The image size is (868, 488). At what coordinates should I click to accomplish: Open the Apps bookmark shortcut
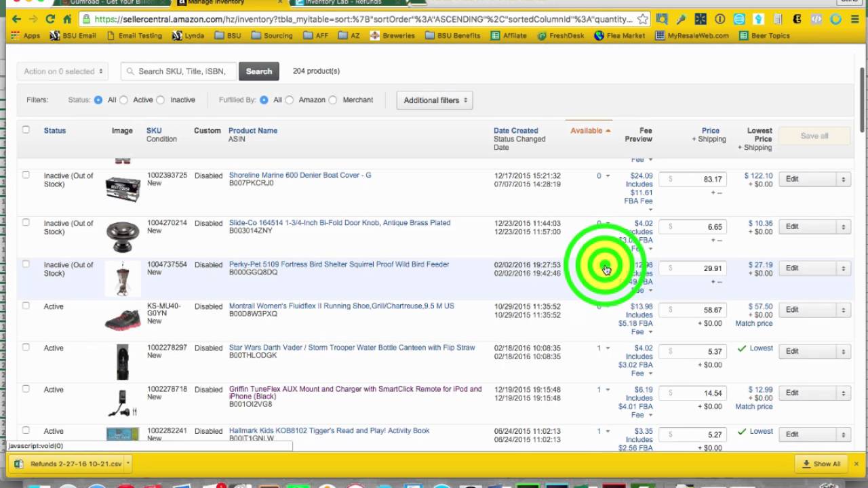pos(26,35)
